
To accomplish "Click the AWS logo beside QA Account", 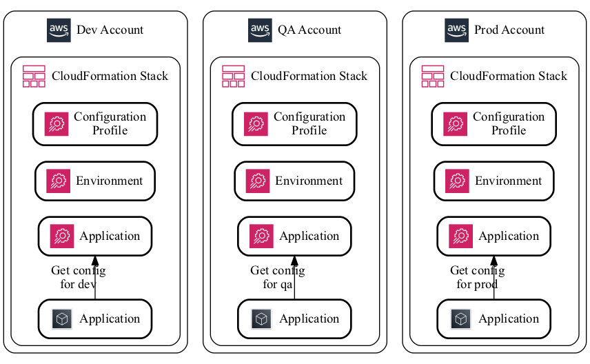I will pyautogui.click(x=260, y=30).
